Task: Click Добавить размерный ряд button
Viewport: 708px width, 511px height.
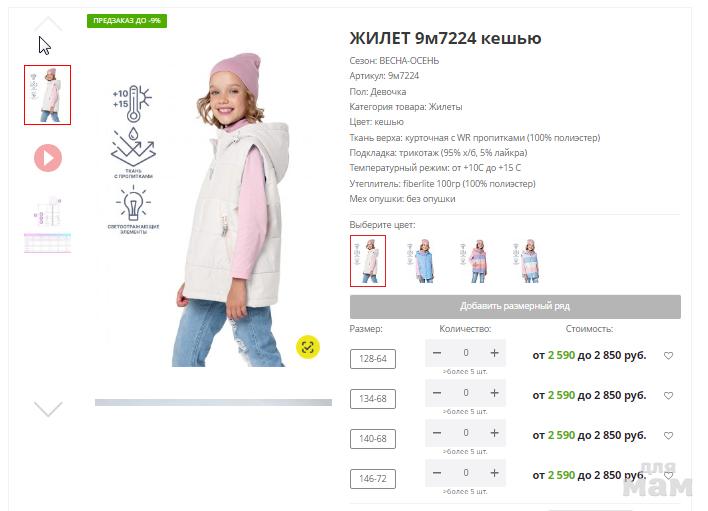Action: point(515,307)
